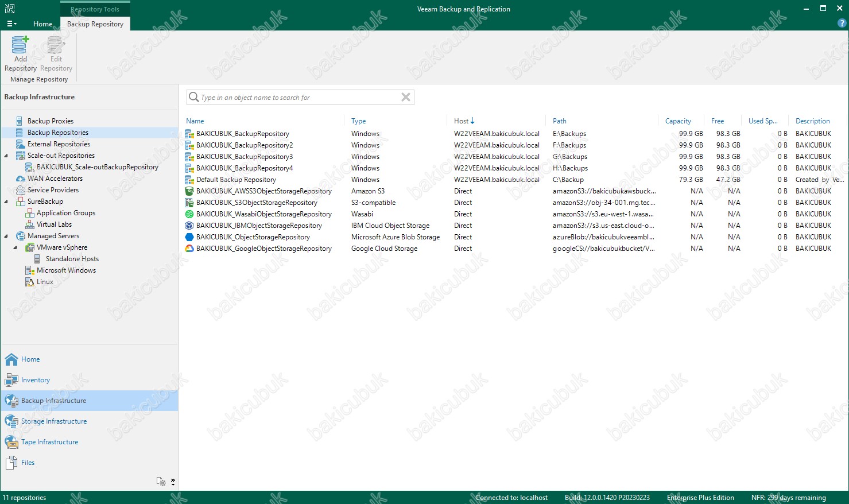The image size is (849, 504).
Task: Click the Repository Tools tab header
Action: click(95, 9)
